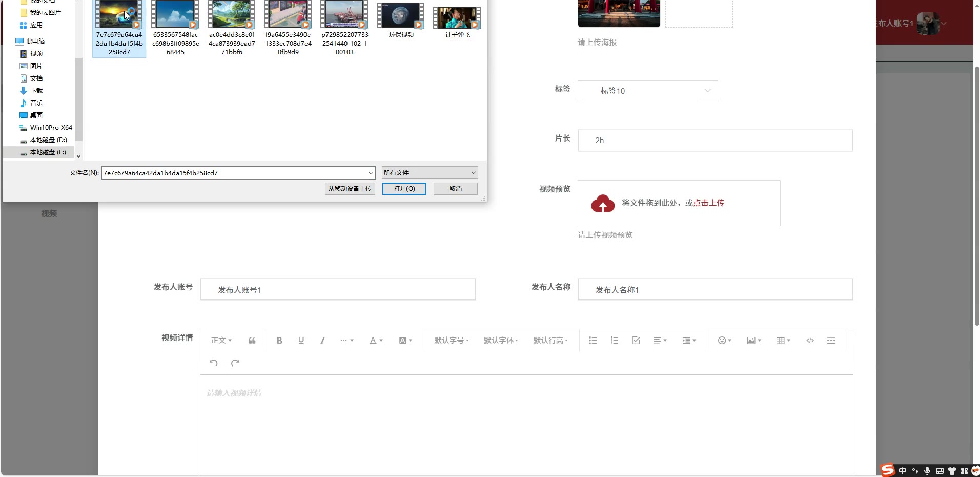Click the 发布人名称 input field
This screenshot has height=477, width=980.
[715, 289]
